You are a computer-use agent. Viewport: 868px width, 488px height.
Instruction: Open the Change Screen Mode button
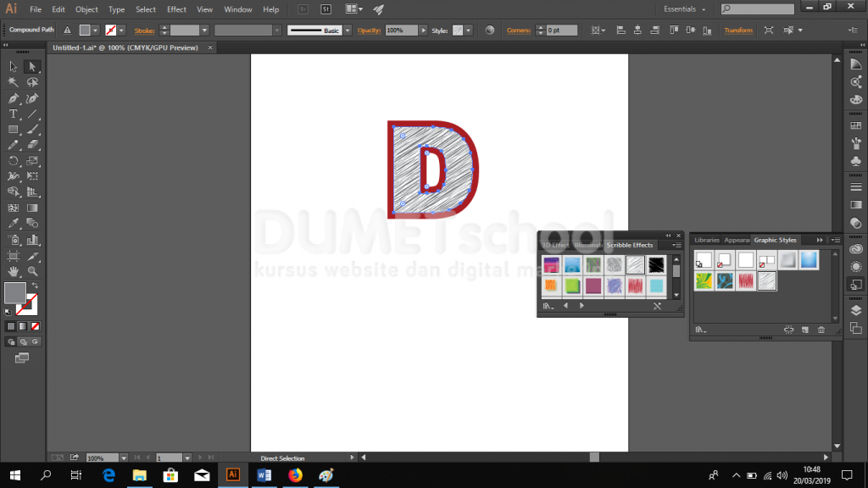(22, 358)
